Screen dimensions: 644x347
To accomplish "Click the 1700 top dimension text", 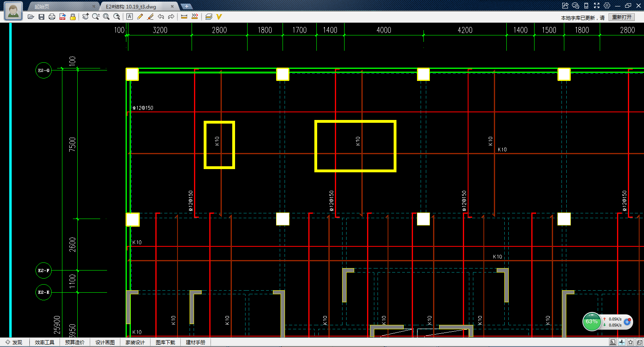I will (299, 30).
